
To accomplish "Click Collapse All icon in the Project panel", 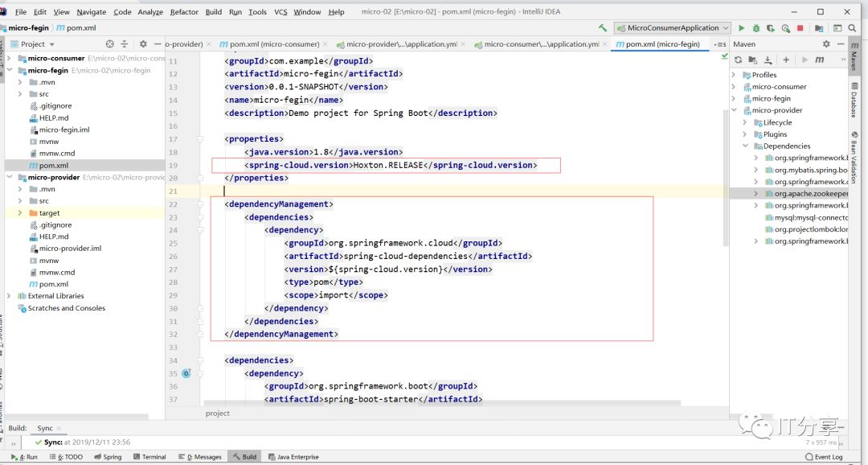I will click(x=124, y=43).
